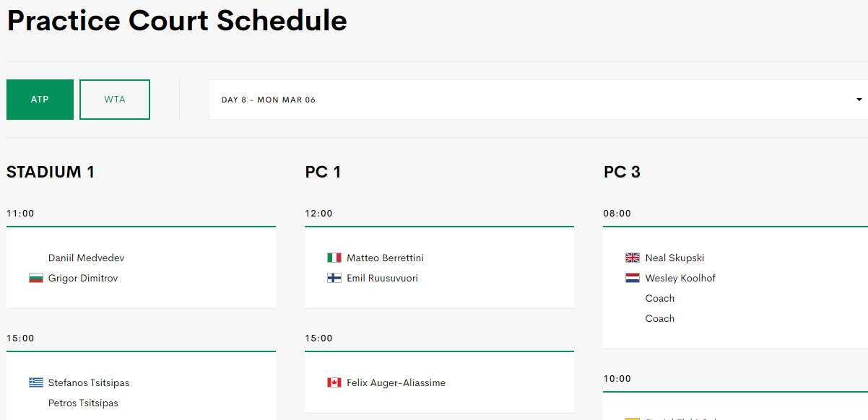
Task: Click the Finnish flag beside Emil Ruusuvuori
Action: pos(334,279)
